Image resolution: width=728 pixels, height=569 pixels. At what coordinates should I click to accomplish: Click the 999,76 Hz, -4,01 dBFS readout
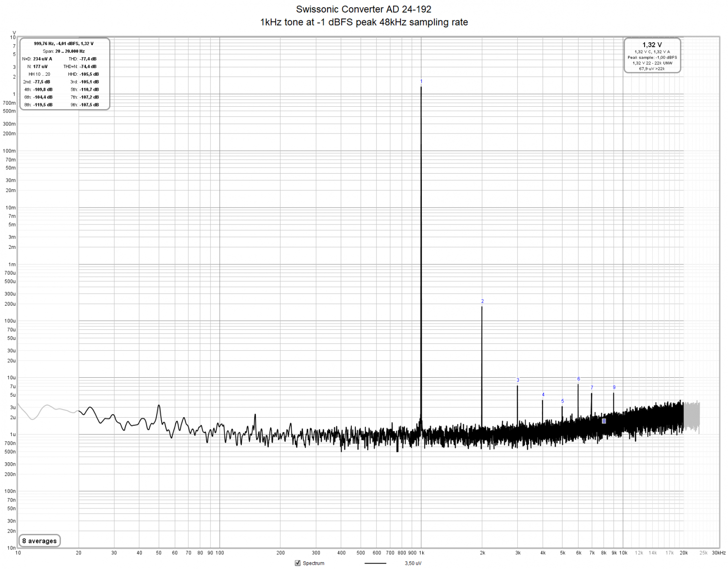pos(64,44)
